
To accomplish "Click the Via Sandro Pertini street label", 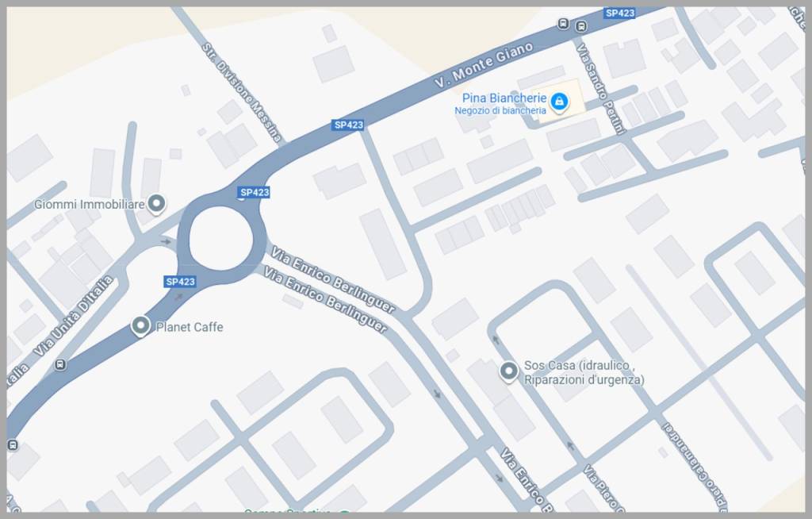I will (601, 89).
